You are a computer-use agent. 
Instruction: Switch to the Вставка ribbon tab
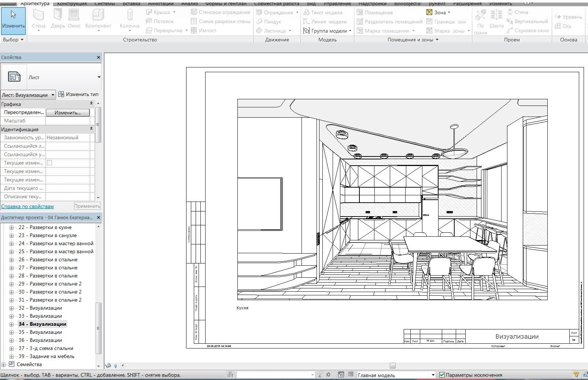(131, 3)
